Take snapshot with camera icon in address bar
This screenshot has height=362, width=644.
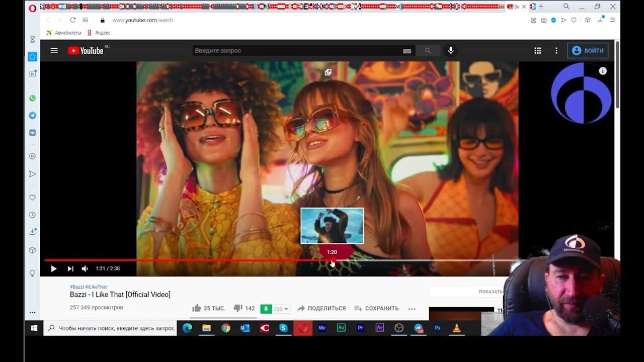point(543,20)
